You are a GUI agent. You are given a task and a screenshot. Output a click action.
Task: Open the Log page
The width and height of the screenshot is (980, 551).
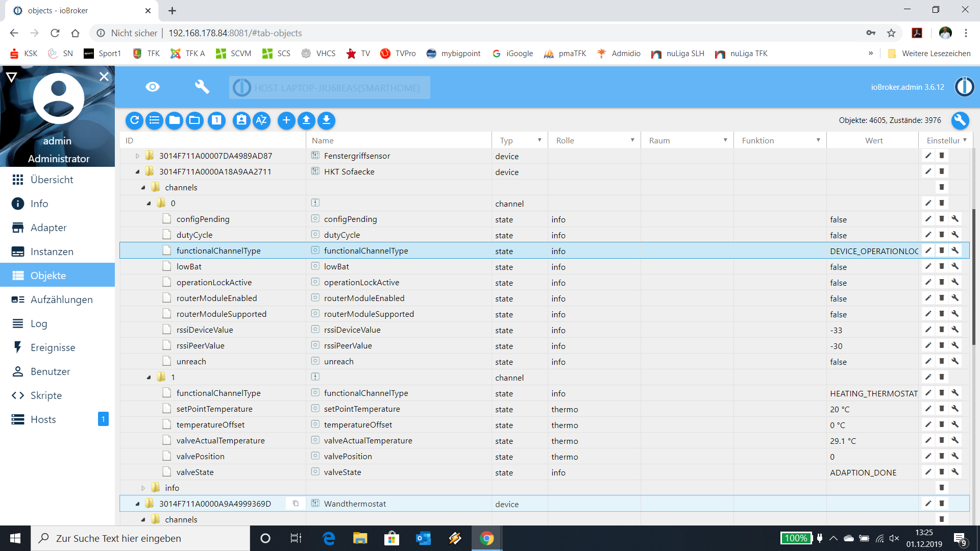pos(57,323)
